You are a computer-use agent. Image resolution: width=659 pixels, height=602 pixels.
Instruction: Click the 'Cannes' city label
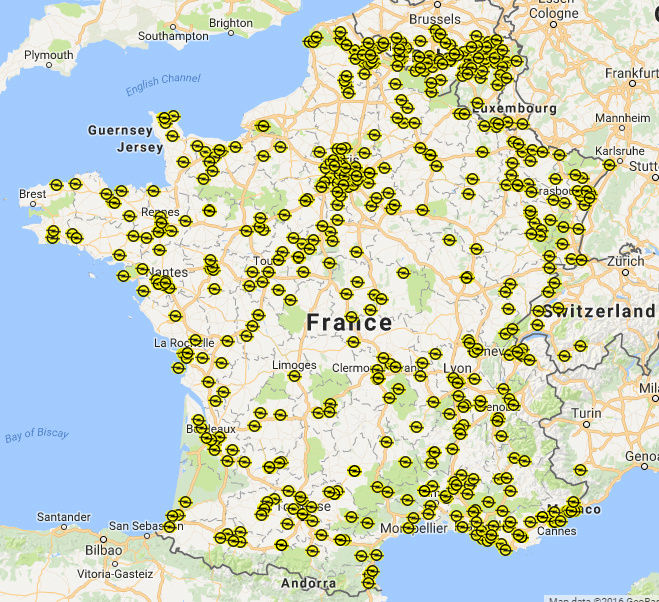[x=557, y=531]
